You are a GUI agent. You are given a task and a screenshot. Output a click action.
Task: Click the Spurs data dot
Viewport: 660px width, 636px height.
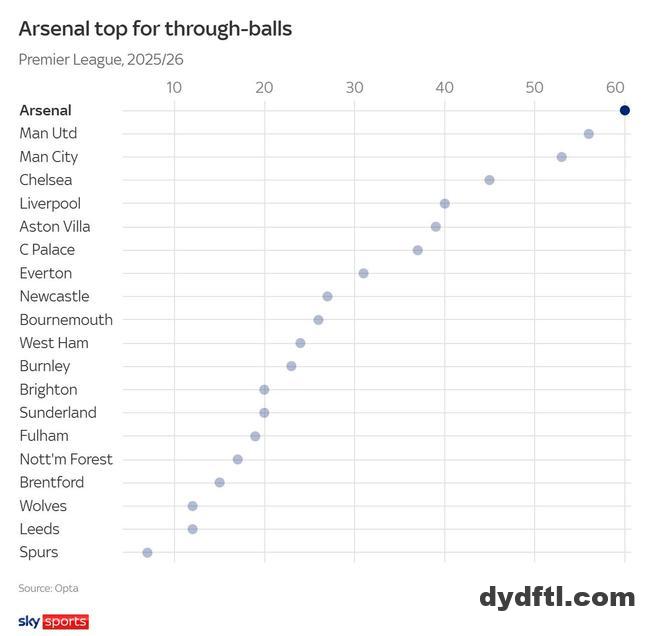[147, 552]
